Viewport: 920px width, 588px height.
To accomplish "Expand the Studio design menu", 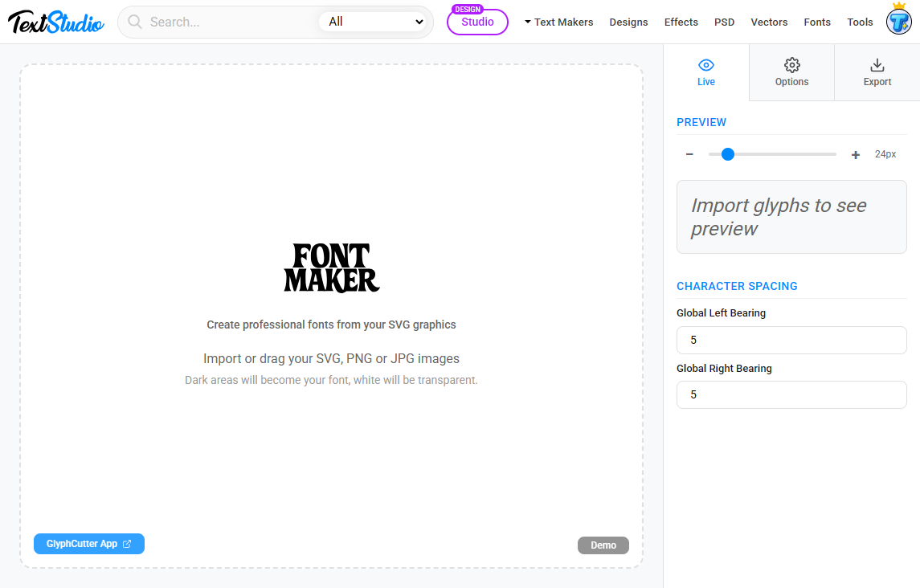I will click(477, 22).
